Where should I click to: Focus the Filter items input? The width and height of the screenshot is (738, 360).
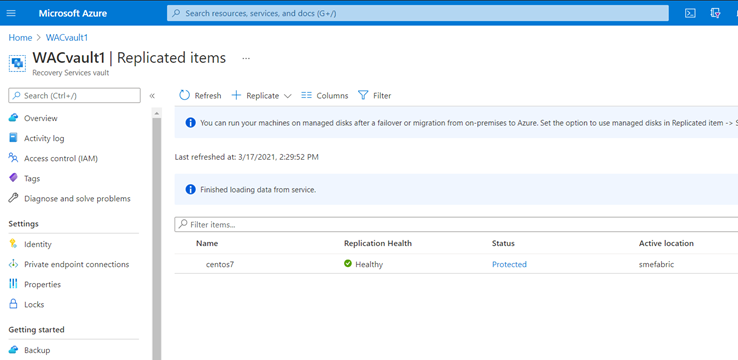point(456,224)
